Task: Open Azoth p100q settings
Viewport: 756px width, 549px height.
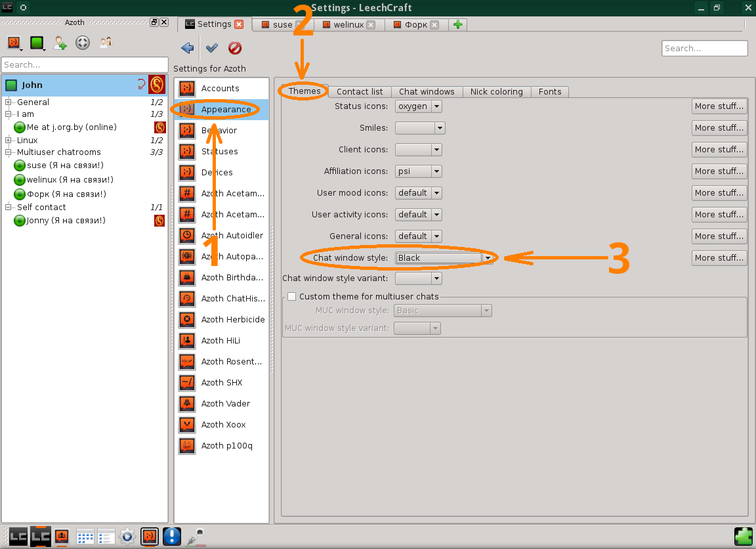Action: pos(221,446)
